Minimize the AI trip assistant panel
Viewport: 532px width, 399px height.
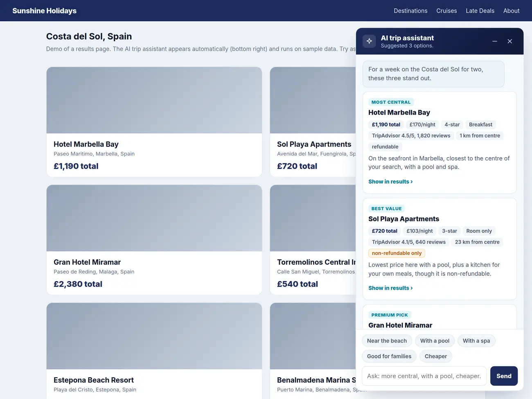coord(495,41)
